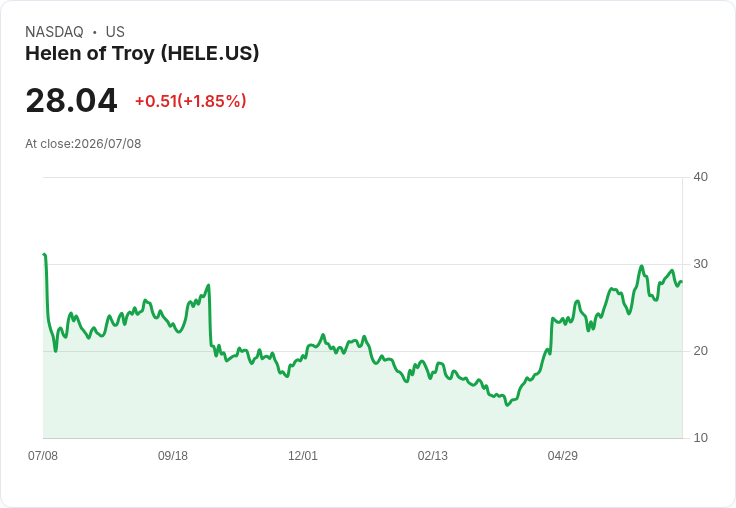Click the 20 price axis label

coord(700,351)
